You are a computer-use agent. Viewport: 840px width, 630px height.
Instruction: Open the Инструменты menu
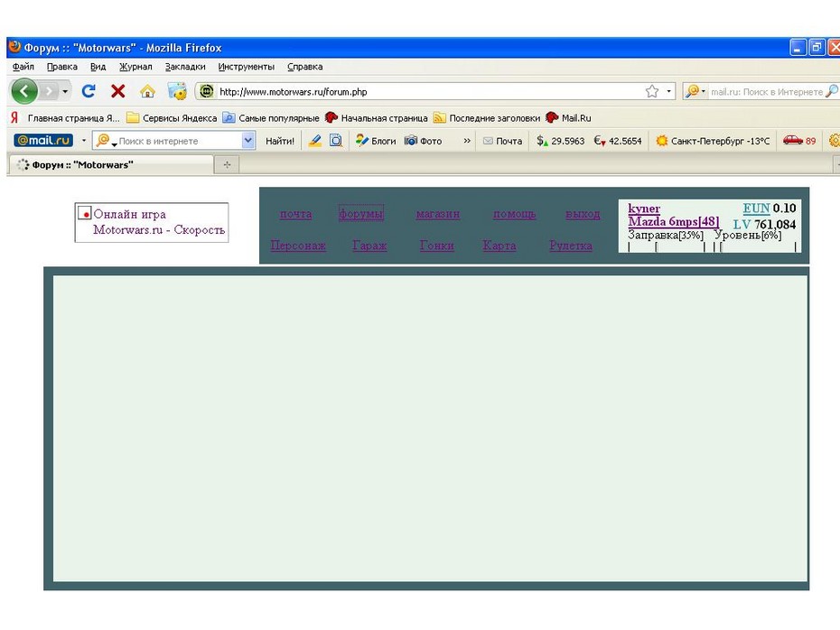click(x=246, y=67)
